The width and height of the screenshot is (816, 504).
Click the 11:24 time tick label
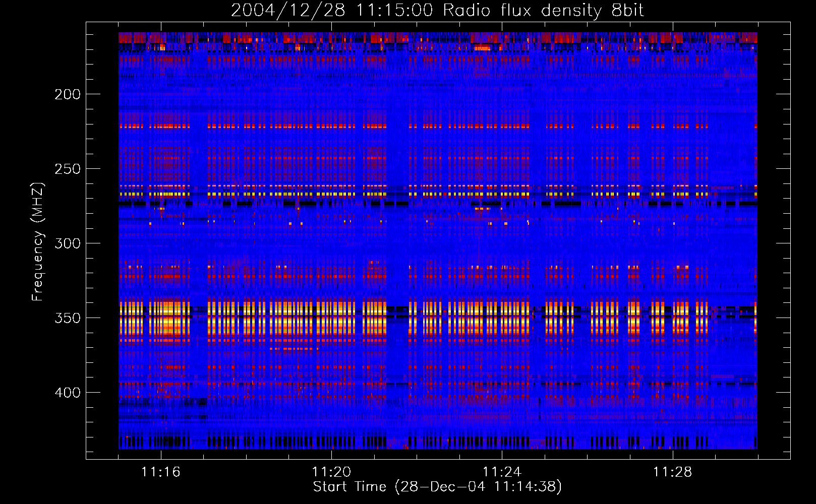point(502,472)
